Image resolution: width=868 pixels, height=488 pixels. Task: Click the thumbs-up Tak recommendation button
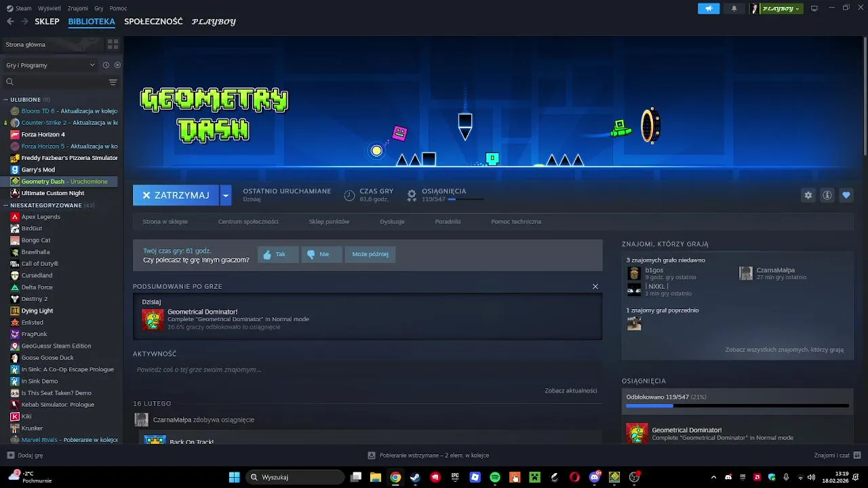tap(277, 254)
